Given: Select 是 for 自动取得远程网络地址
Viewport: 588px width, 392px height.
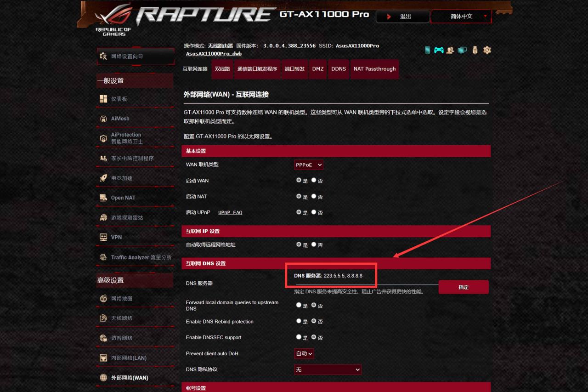Looking at the screenshot, I should point(299,244).
